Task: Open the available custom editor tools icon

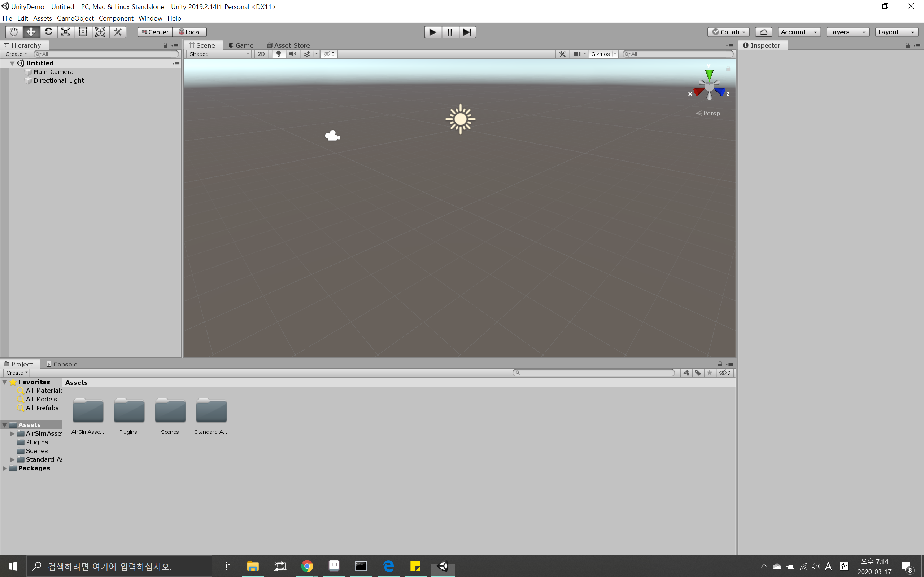Action: (x=117, y=32)
